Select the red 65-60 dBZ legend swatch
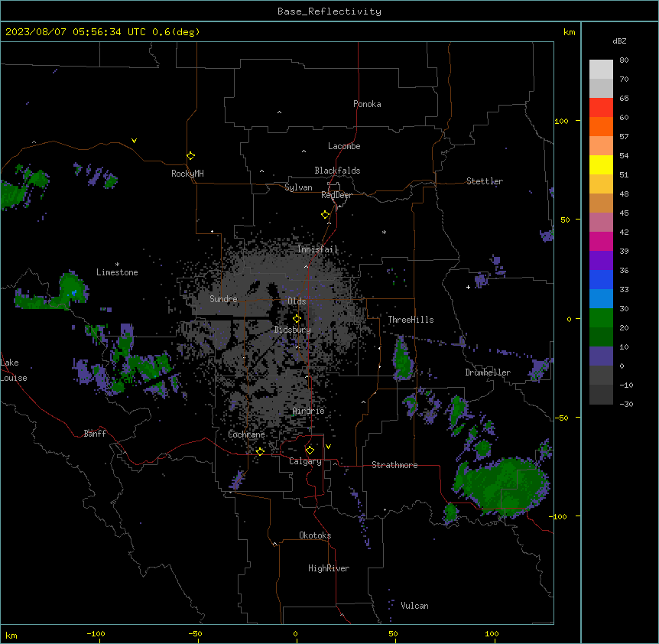 click(601, 108)
